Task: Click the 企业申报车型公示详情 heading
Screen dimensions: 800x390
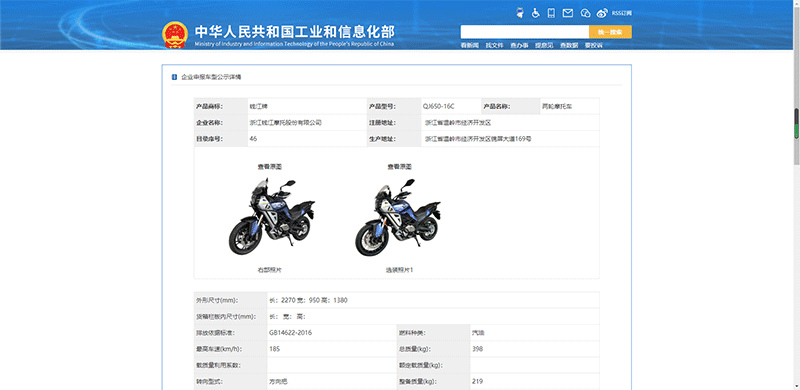Action: point(211,77)
